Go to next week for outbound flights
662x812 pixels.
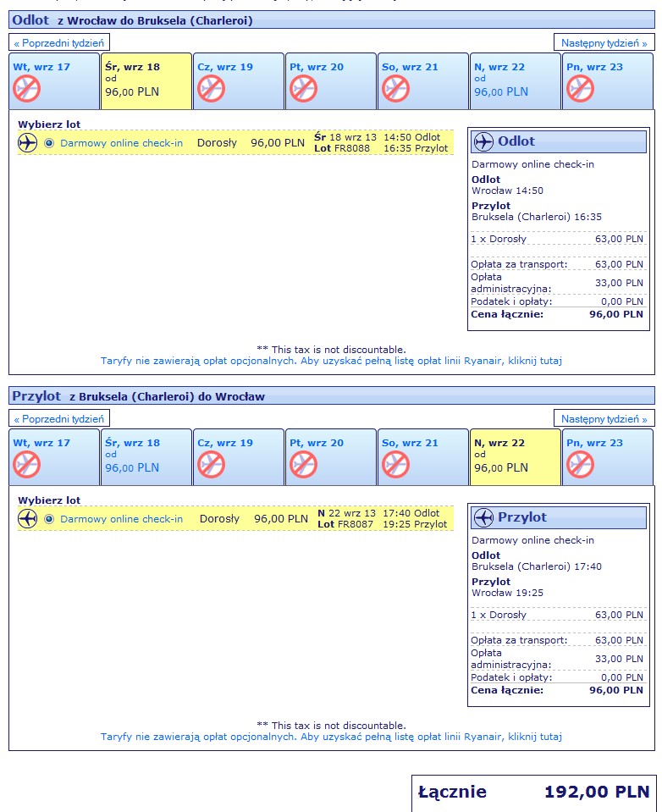click(x=604, y=43)
